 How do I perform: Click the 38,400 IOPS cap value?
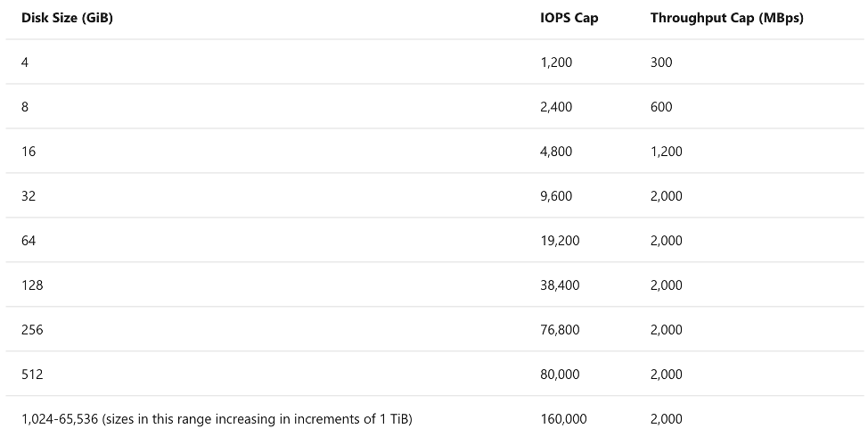[560, 285]
